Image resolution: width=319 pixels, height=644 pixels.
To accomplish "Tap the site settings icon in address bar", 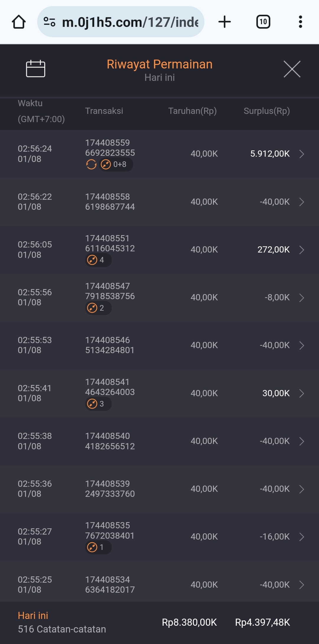I will tap(49, 22).
